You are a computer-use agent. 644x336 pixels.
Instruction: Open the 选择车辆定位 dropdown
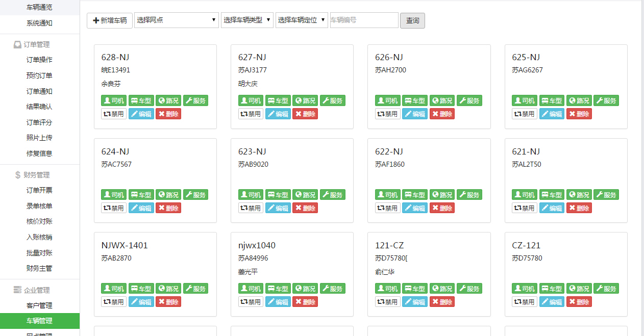tap(302, 20)
